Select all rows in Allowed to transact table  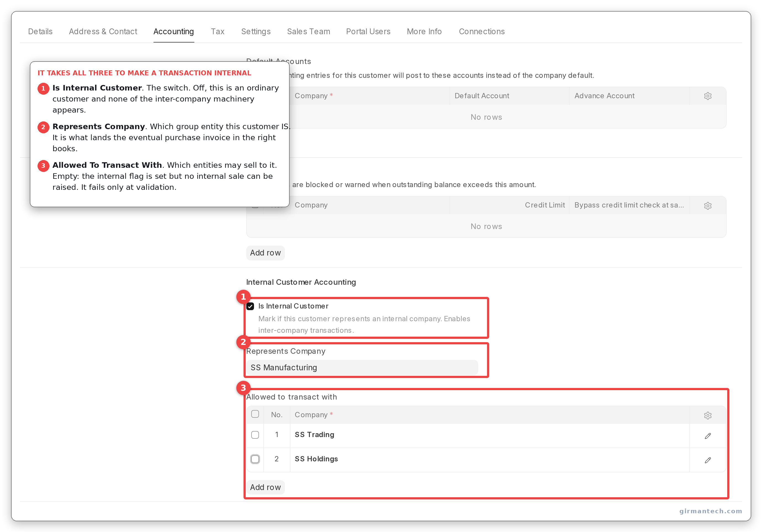pos(255,414)
